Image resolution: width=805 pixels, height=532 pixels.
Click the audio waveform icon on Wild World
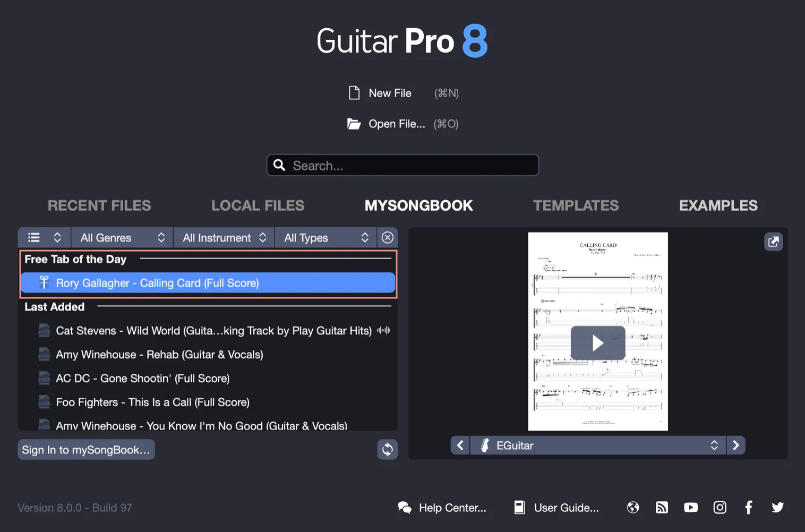(x=384, y=330)
